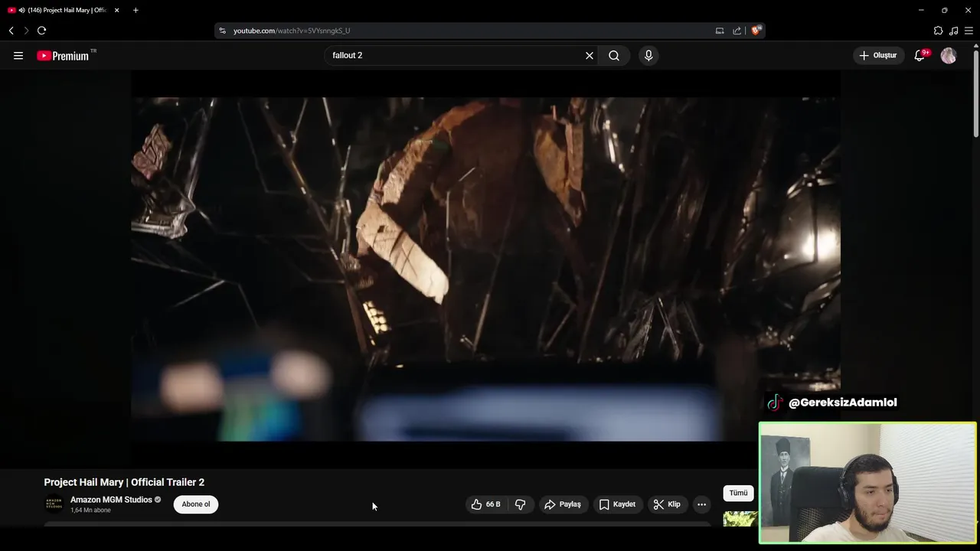Screen dimensions: 980x551
Task: Open Brave Shields icon
Action: 756,31
